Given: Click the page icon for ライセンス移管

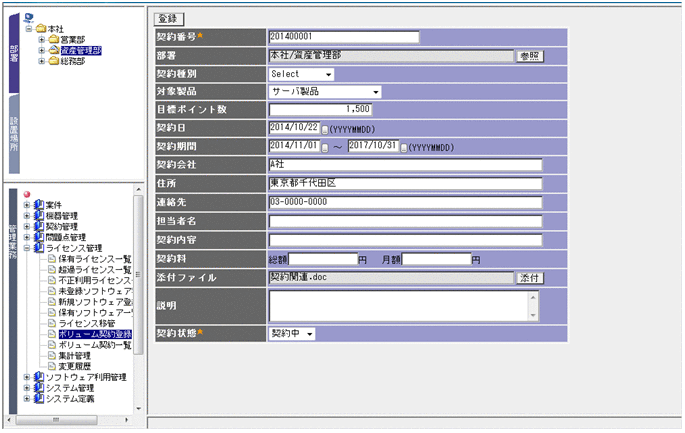Looking at the screenshot, I should (x=52, y=323).
